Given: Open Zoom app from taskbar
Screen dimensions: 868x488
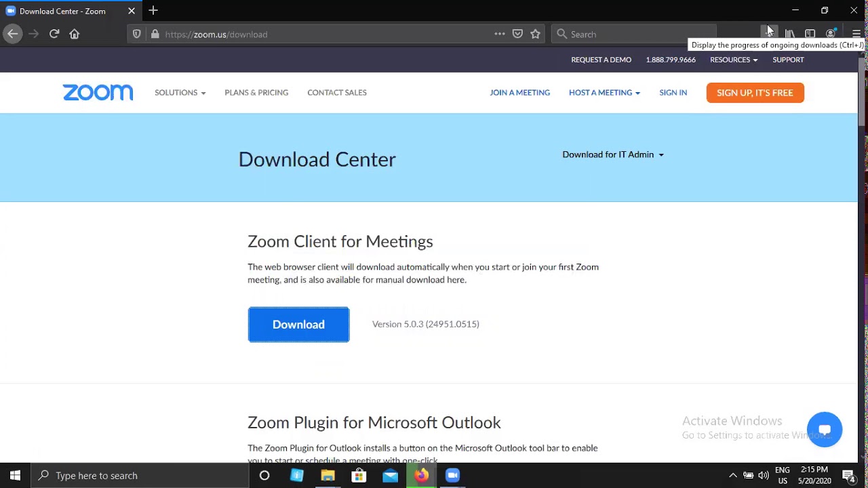Looking at the screenshot, I should pyautogui.click(x=452, y=476).
